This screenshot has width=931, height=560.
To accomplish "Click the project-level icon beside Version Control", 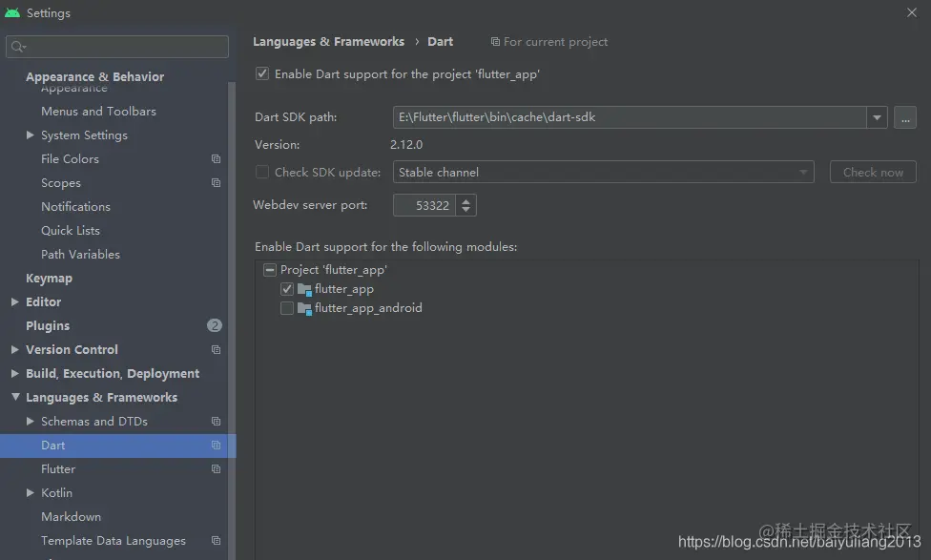I will pyautogui.click(x=217, y=350).
